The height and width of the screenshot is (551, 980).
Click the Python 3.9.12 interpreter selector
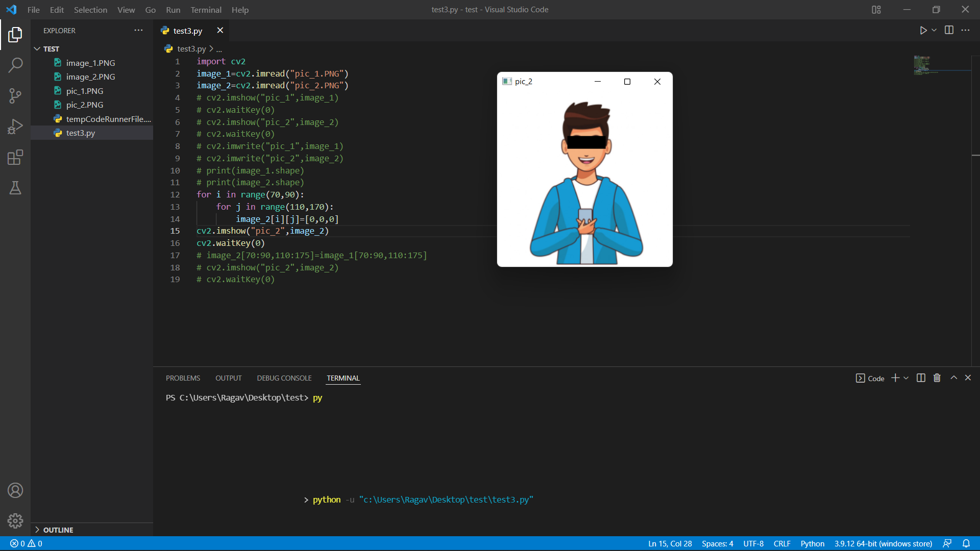coord(883,543)
